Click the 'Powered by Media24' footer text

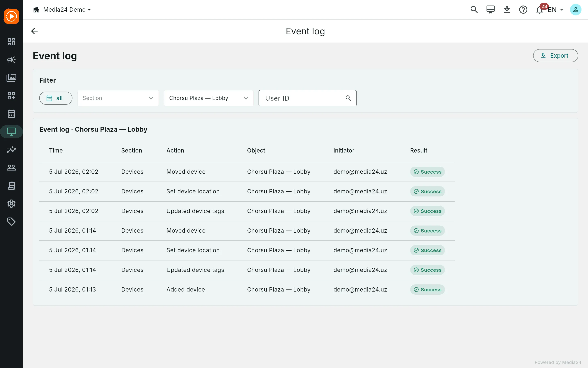558,362
